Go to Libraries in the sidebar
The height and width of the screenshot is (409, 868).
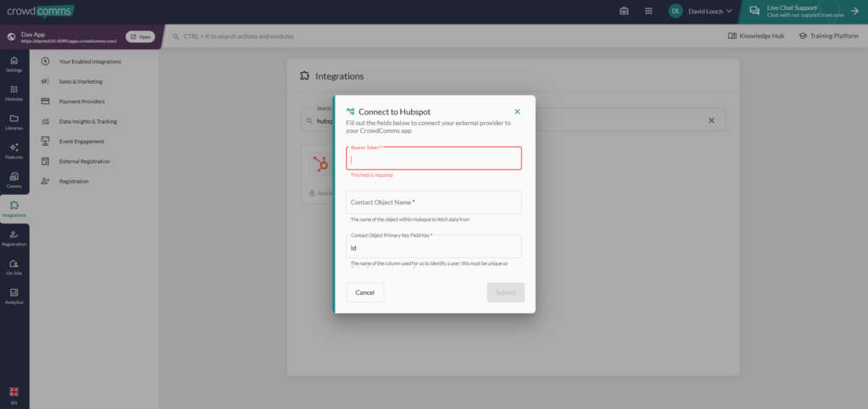14,122
